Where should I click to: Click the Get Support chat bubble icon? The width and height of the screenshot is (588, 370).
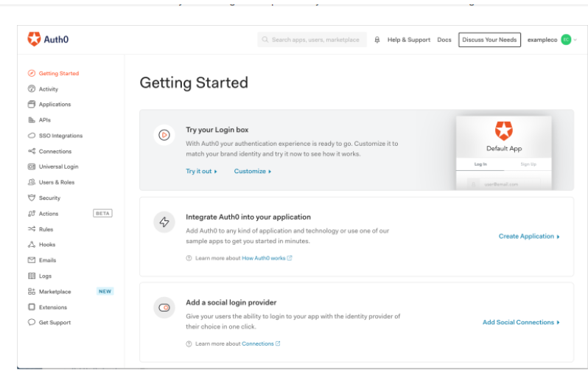(32, 322)
